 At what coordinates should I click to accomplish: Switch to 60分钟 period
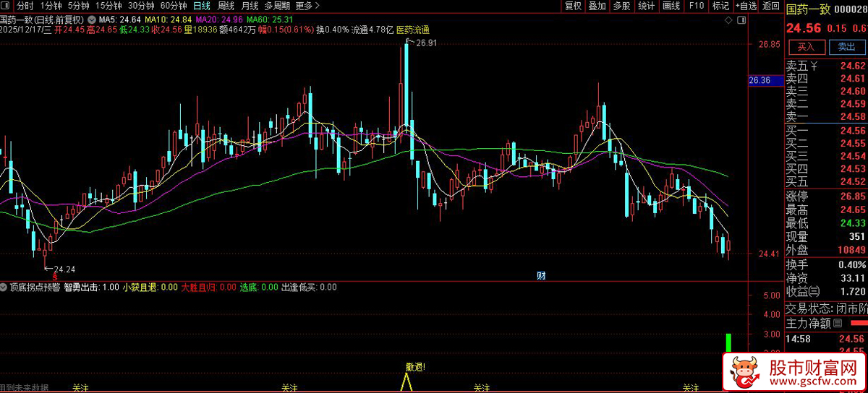[x=174, y=6]
